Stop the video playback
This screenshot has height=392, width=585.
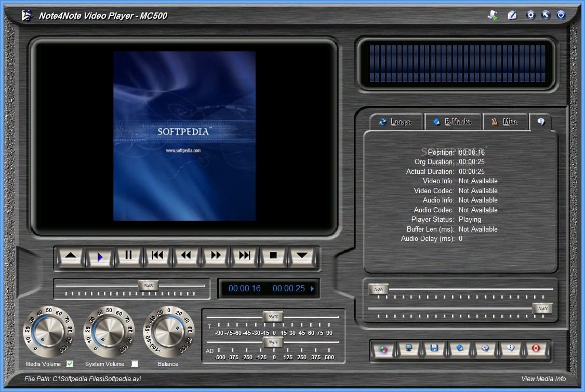point(273,256)
